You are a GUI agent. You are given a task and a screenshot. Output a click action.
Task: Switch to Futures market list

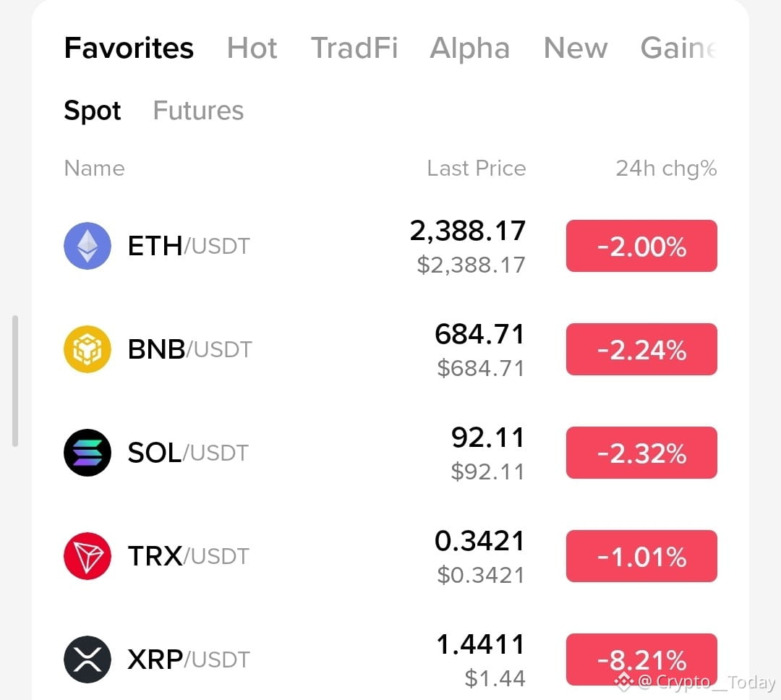(x=198, y=111)
